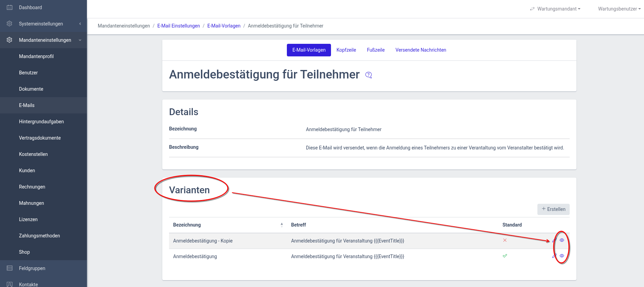
Task: Open the Wartungsbenutzer user menu
Action: 619,9
